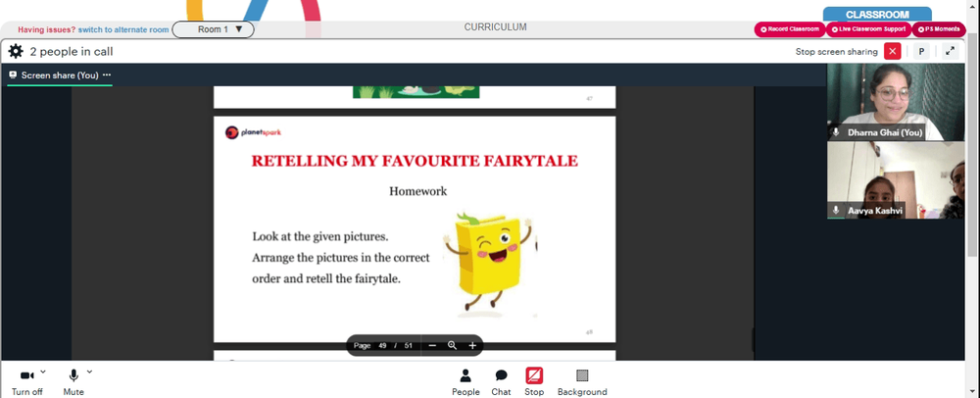980x398 pixels.
Task: Select the CLASSROOM tab
Action: point(877,15)
